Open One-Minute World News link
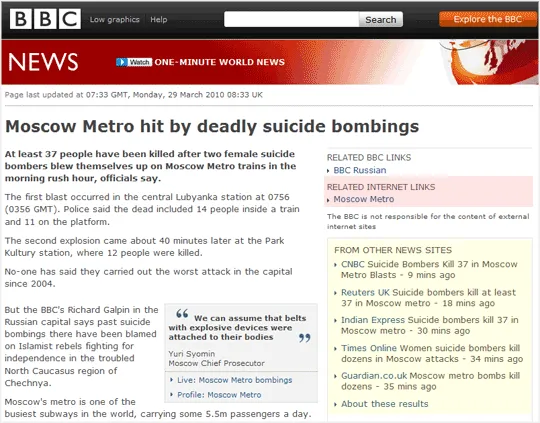 tap(219, 62)
